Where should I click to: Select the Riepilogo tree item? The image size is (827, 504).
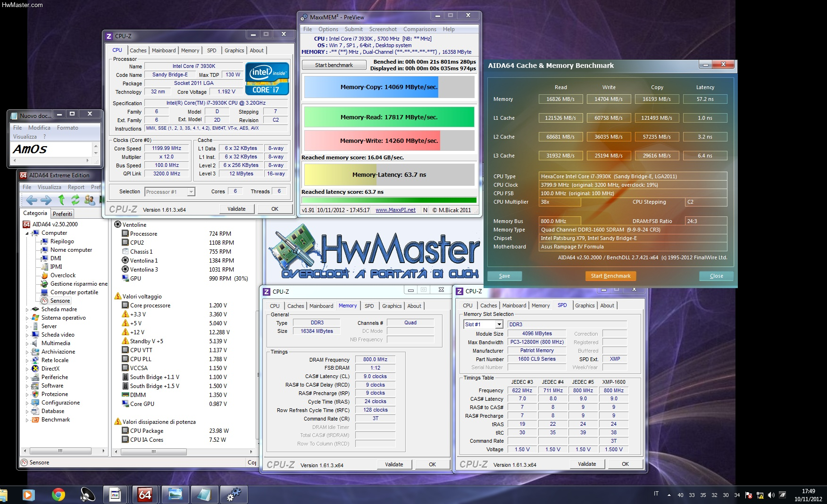pos(62,241)
